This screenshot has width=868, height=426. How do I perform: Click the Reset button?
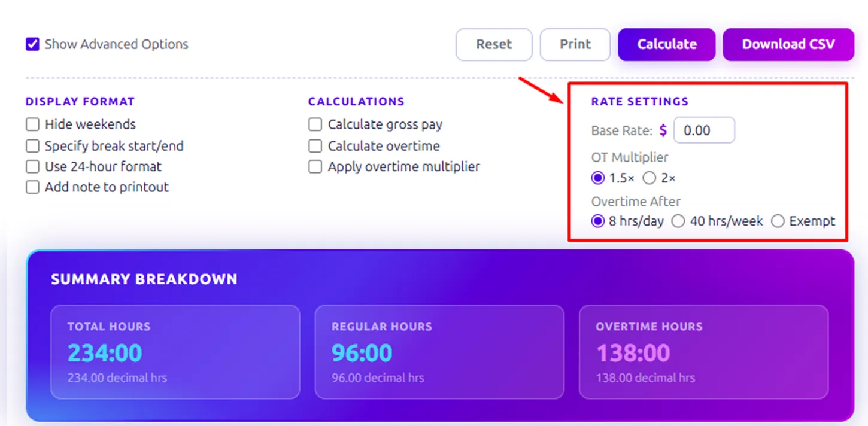point(494,44)
